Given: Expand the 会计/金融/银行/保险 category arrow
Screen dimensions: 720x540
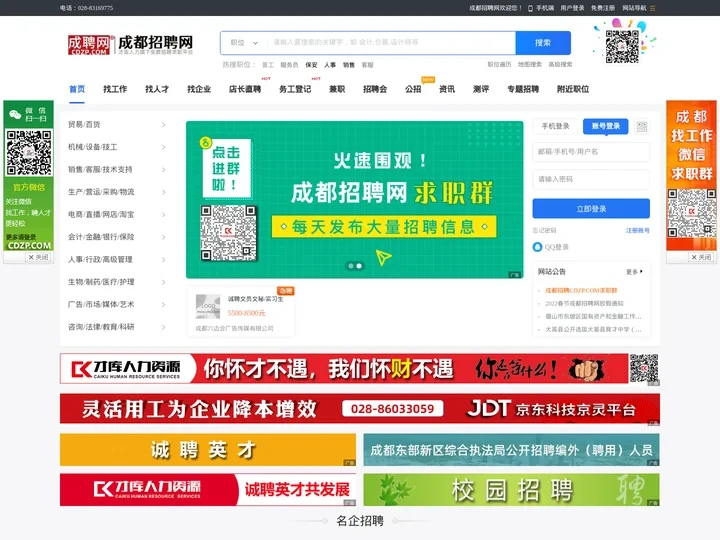Looking at the screenshot, I should point(163,237).
